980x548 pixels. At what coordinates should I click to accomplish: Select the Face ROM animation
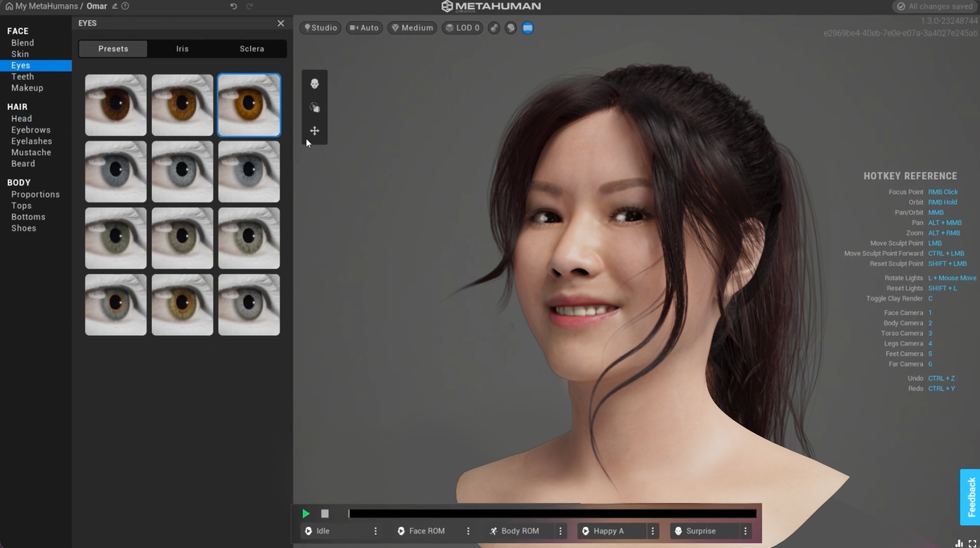[x=427, y=531]
